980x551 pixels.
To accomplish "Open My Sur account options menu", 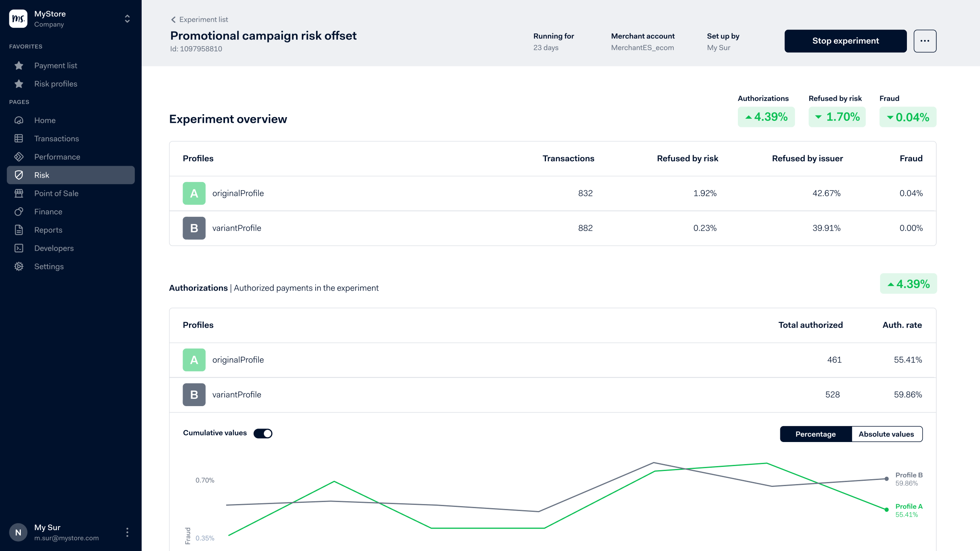I will 127,532.
